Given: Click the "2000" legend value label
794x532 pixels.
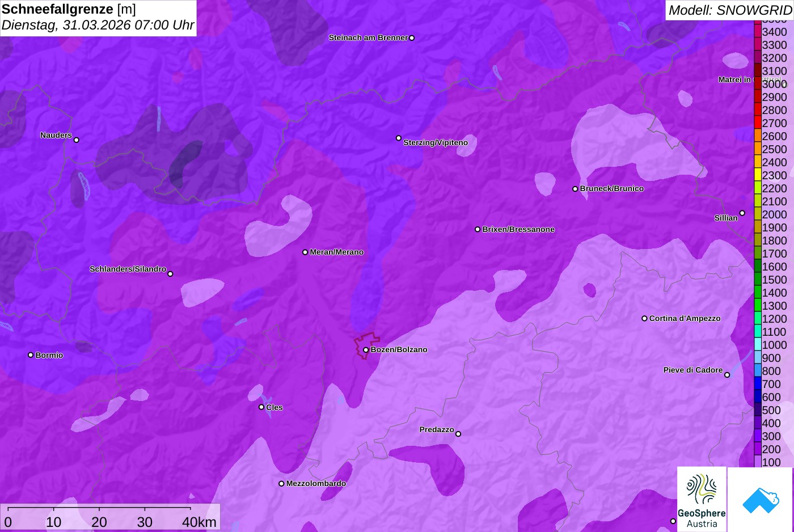Looking at the screenshot, I should (x=774, y=214).
